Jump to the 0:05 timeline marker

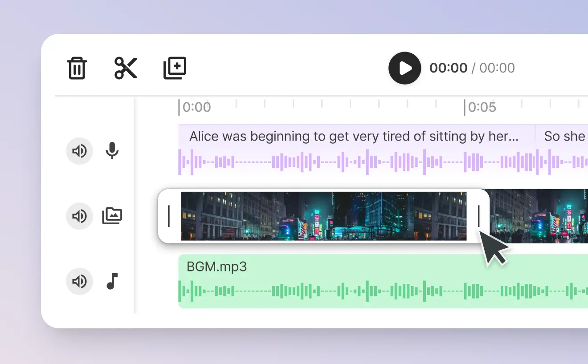480,107
